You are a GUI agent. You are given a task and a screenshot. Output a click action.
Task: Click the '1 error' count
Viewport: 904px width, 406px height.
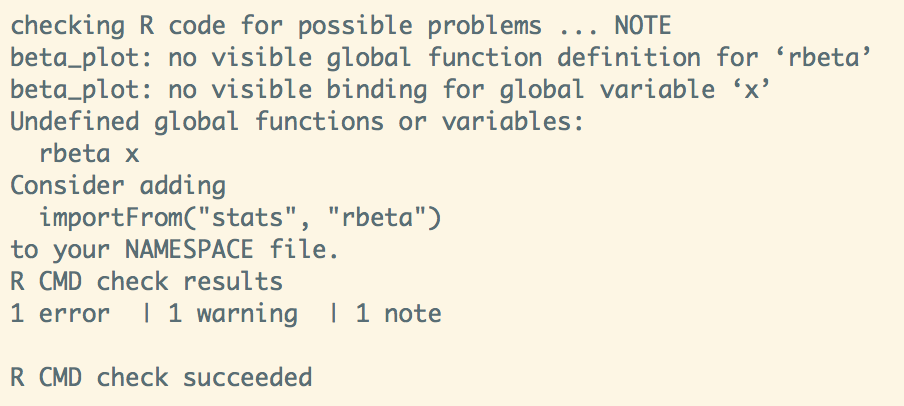pos(60,314)
